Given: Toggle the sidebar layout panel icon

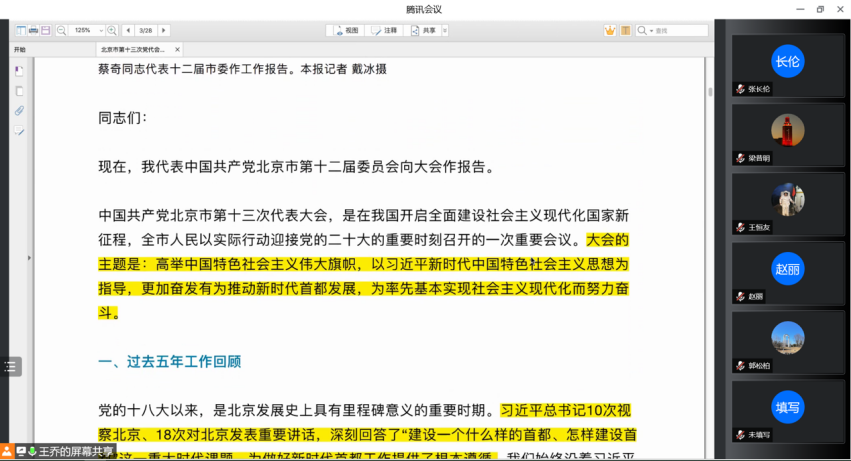Looking at the screenshot, I should coord(20,31).
